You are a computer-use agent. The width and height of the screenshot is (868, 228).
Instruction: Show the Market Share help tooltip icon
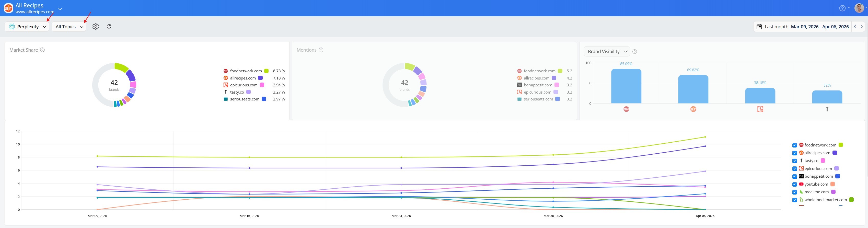point(42,50)
